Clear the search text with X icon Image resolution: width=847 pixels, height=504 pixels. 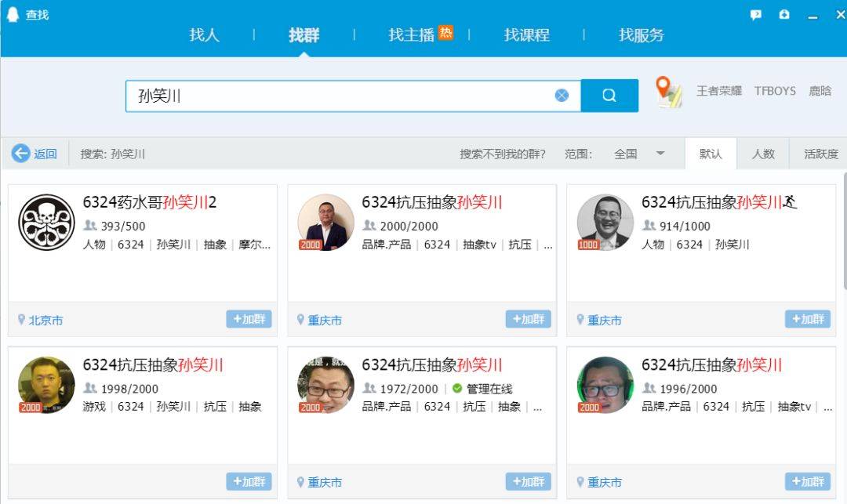[562, 96]
